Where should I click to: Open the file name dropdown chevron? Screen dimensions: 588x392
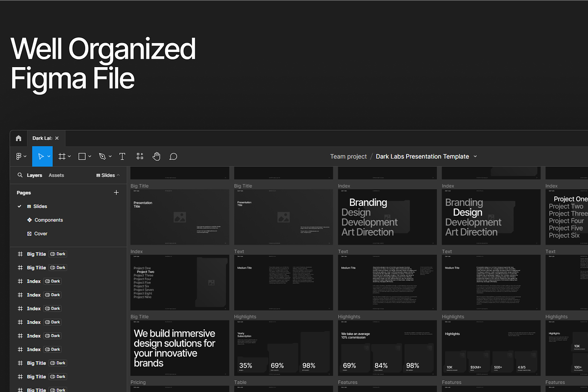475,156
